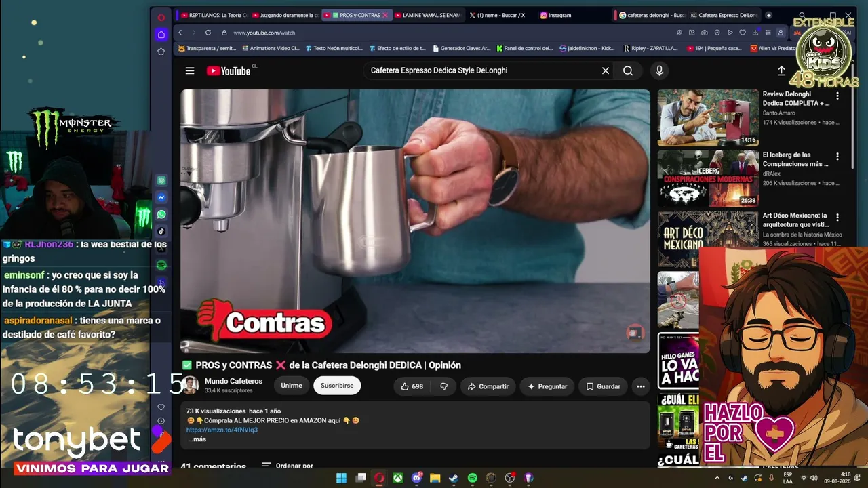Add a new browser tab
The height and width of the screenshot is (488, 868).
point(768,15)
